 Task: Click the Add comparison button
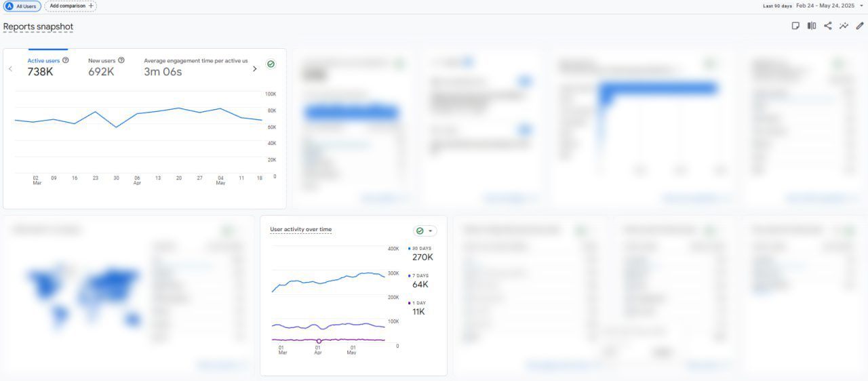[71, 6]
